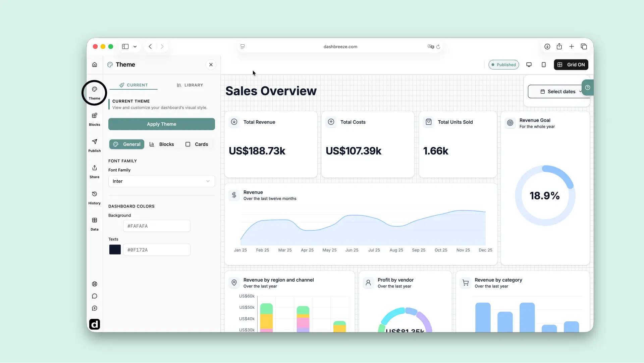Click the Texts color swatch

[x=115, y=250]
